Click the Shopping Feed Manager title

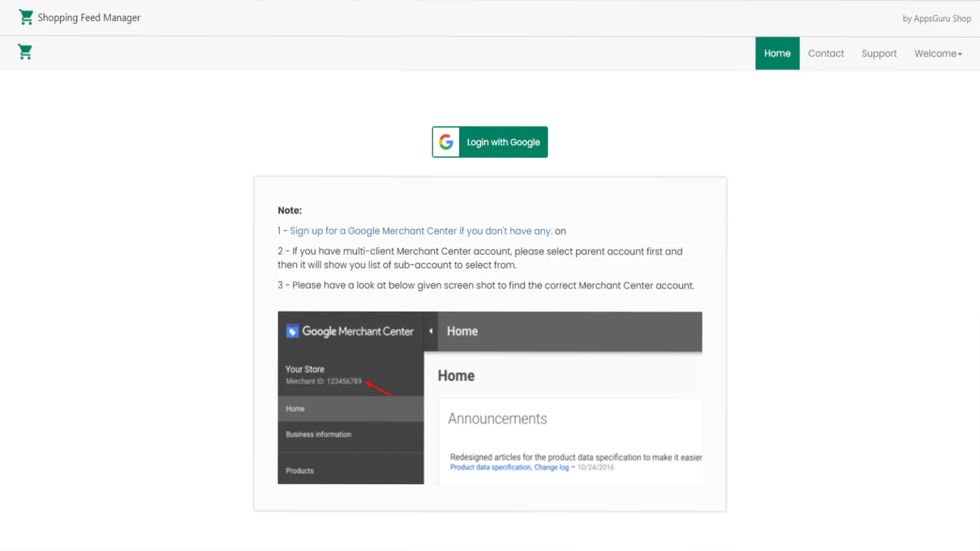pos(89,18)
